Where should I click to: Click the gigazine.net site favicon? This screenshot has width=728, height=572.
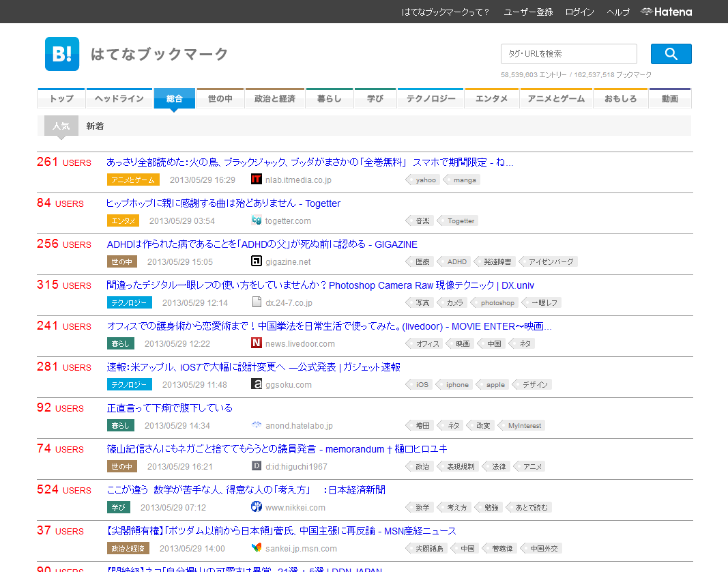click(257, 261)
